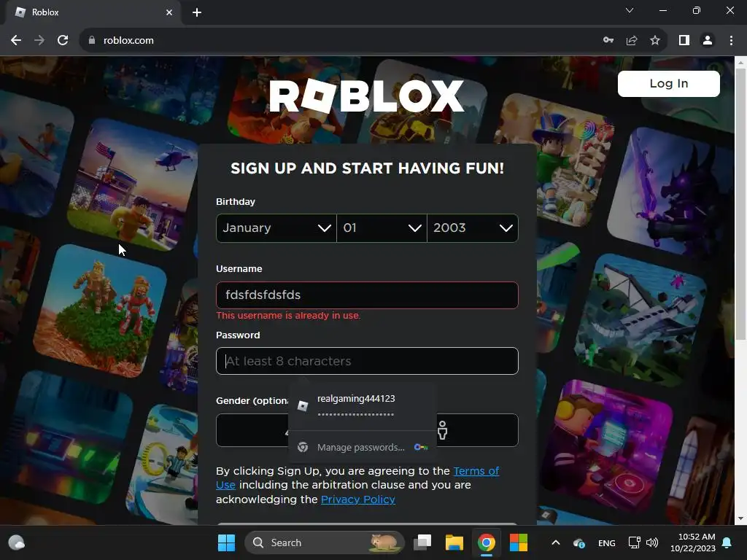Open notifications with the bell icon

727,542
